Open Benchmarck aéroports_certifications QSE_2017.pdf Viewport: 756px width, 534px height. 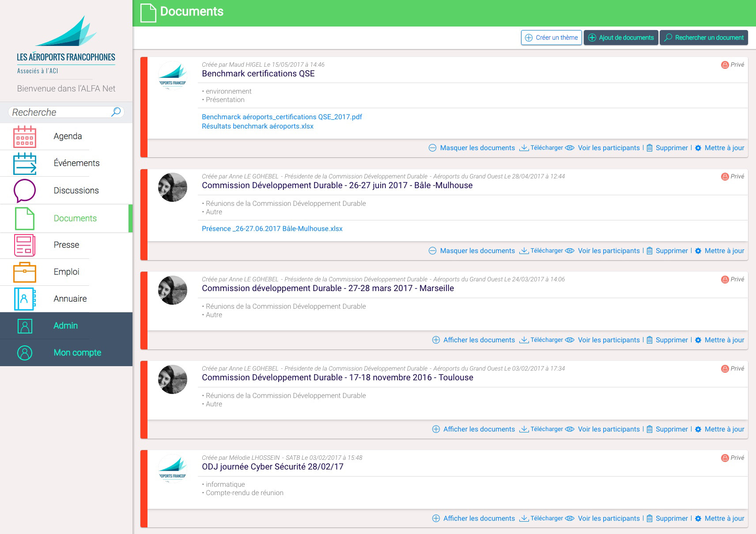[282, 117]
